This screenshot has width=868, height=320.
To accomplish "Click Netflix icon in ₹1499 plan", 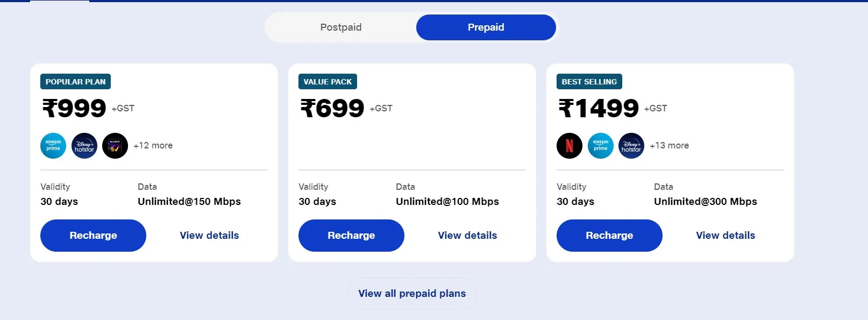I will tap(570, 146).
